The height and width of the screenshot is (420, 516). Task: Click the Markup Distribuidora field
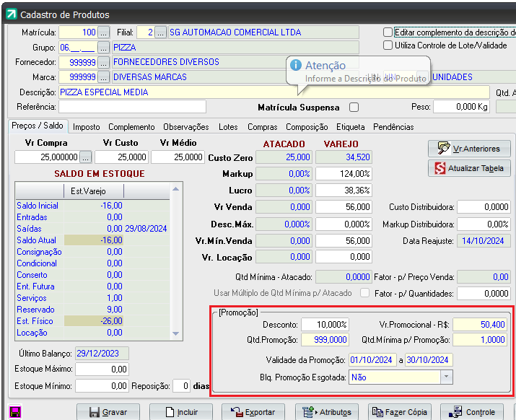[x=484, y=224]
